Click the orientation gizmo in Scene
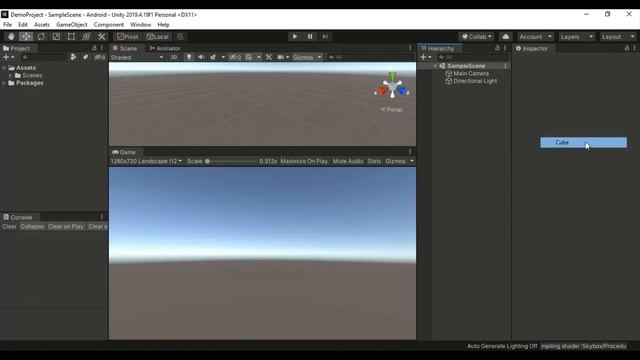This screenshot has width=640, height=360. coord(392,87)
